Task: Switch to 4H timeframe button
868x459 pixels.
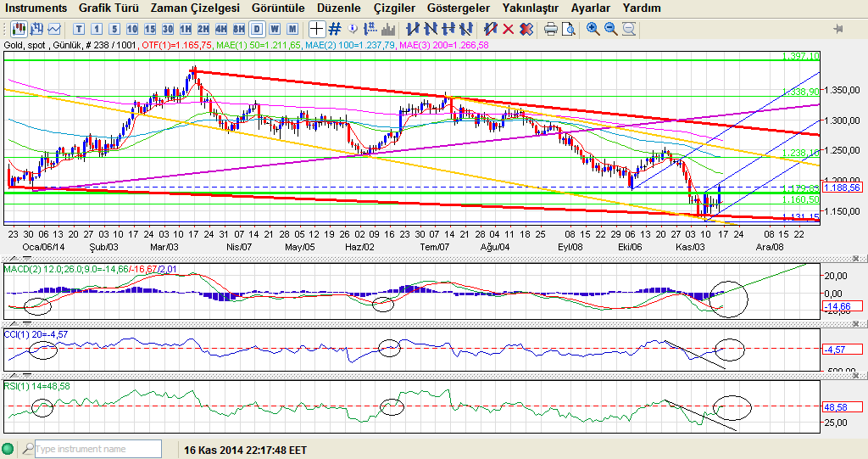Action: click(221, 29)
